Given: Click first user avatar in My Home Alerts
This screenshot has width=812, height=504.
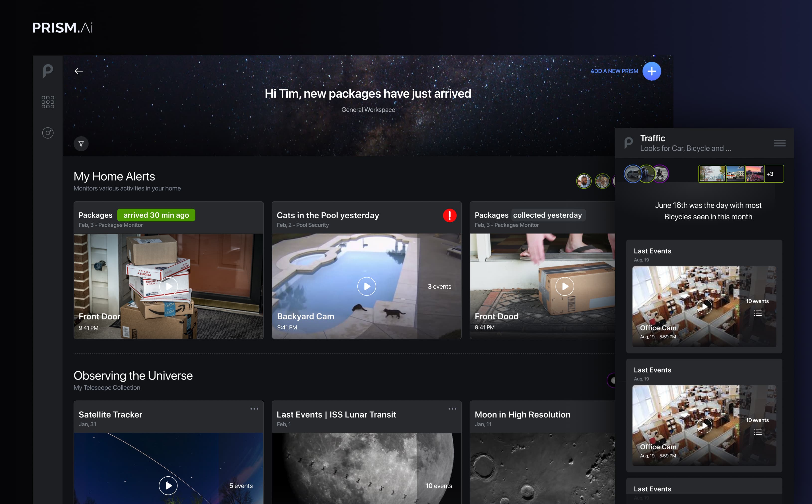Looking at the screenshot, I should click(x=584, y=181).
